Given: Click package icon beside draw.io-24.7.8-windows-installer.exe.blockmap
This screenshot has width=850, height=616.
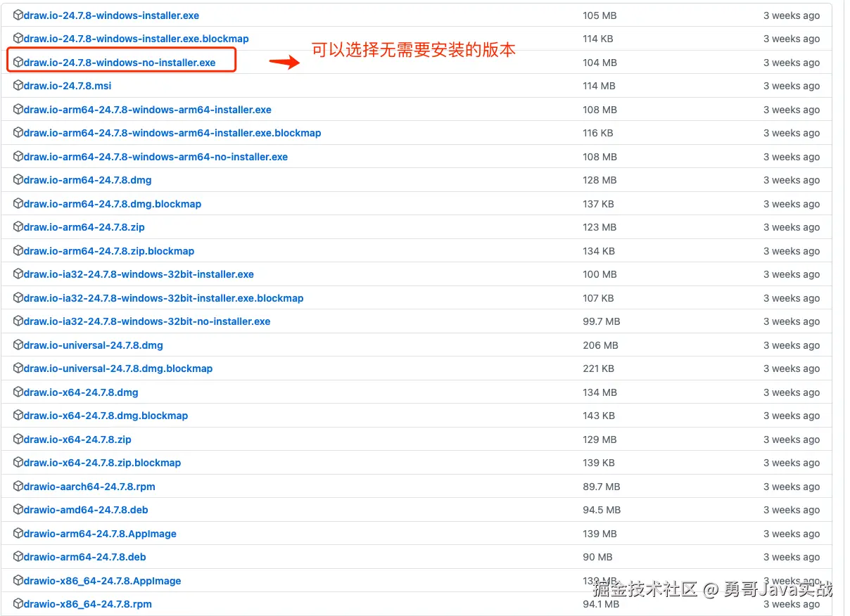Looking at the screenshot, I should click(18, 39).
